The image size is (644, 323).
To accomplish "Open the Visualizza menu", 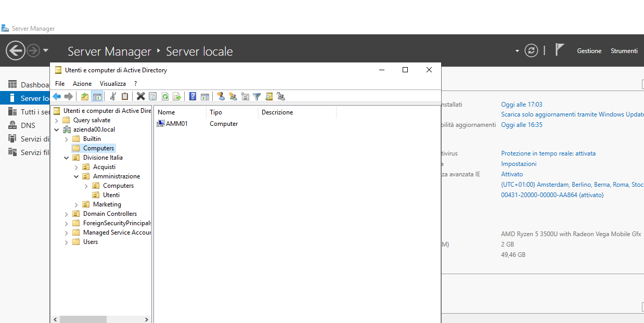I will pyautogui.click(x=113, y=83).
